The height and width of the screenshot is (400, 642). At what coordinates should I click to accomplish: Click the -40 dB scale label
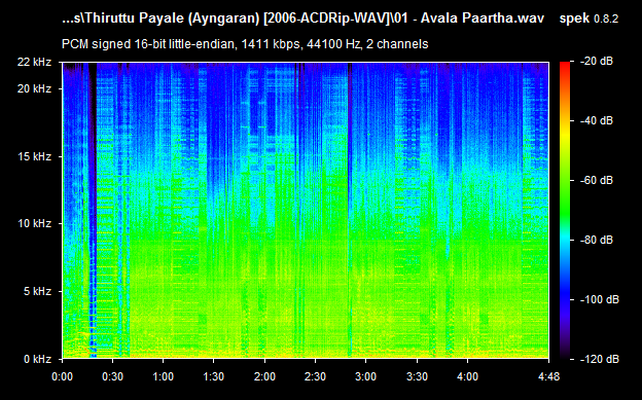pyautogui.click(x=597, y=121)
